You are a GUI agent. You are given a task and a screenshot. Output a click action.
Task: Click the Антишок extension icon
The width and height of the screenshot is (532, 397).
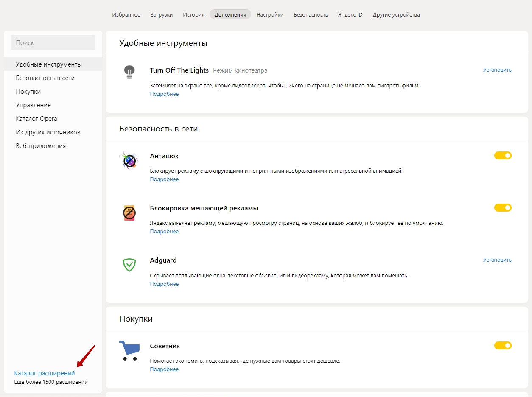(129, 160)
